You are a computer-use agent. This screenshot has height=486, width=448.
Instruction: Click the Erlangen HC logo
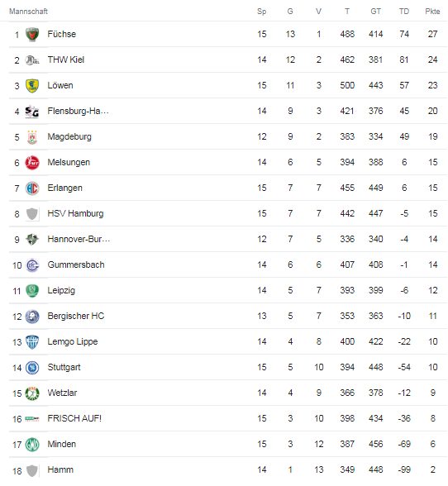[32, 188]
